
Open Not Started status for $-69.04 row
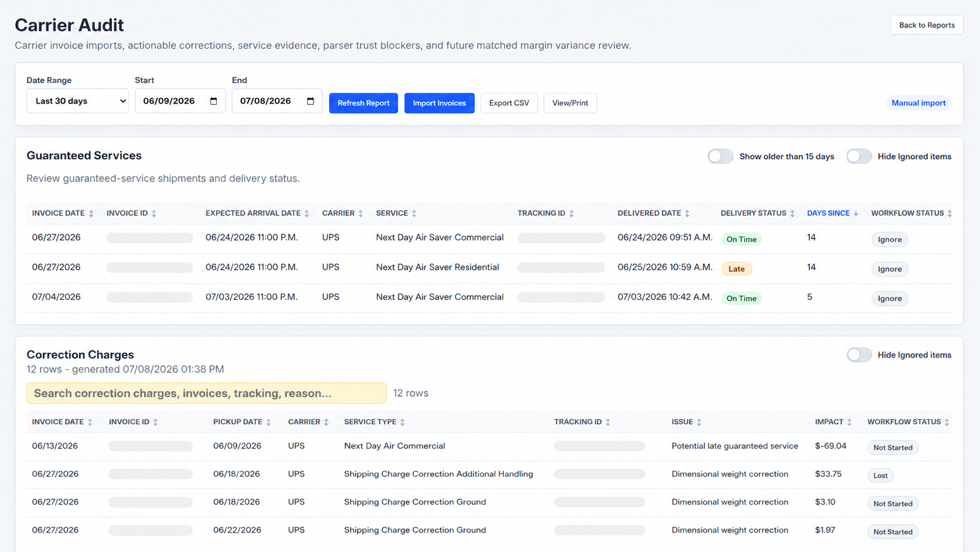[x=893, y=448]
